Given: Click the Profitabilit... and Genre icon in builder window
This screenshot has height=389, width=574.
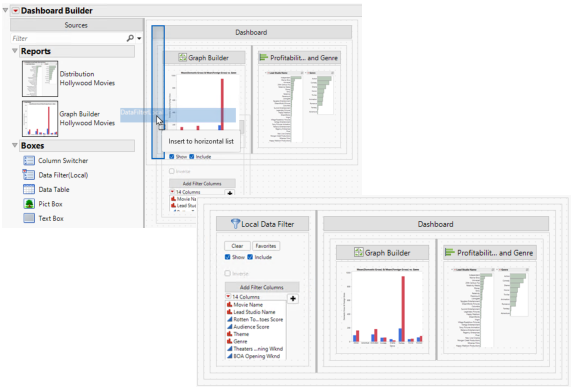Looking at the screenshot, I should pos(264,57).
